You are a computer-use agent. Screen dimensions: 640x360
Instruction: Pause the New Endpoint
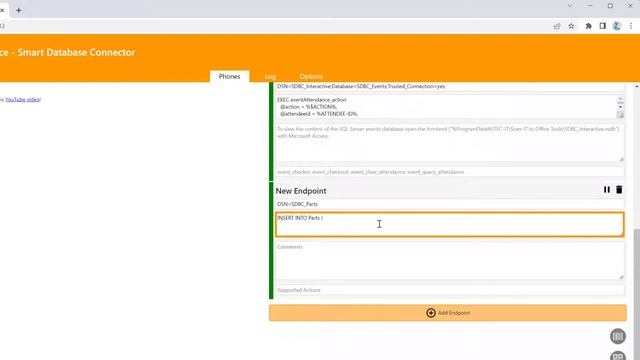coord(607,190)
